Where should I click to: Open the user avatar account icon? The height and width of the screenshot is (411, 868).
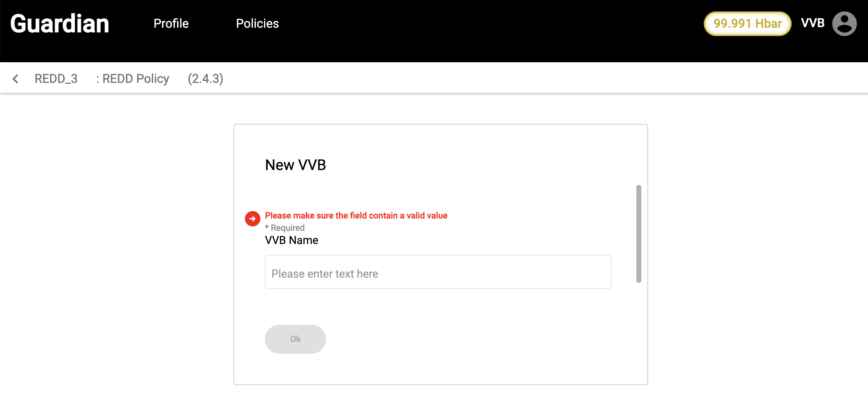click(x=844, y=23)
